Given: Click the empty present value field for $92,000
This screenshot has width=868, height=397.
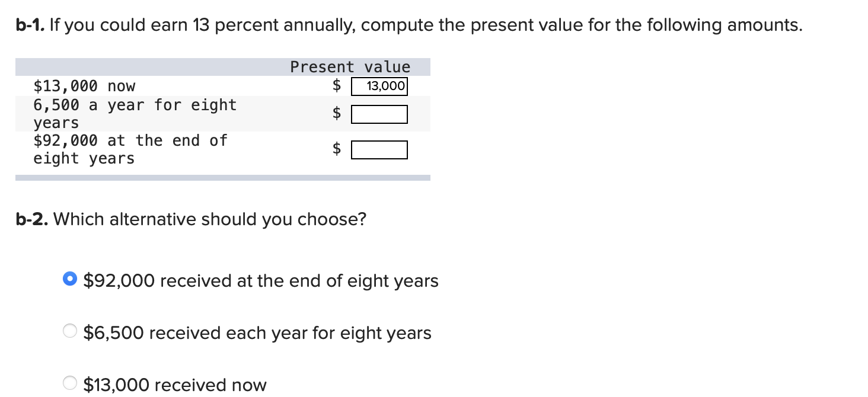Looking at the screenshot, I should (379, 149).
